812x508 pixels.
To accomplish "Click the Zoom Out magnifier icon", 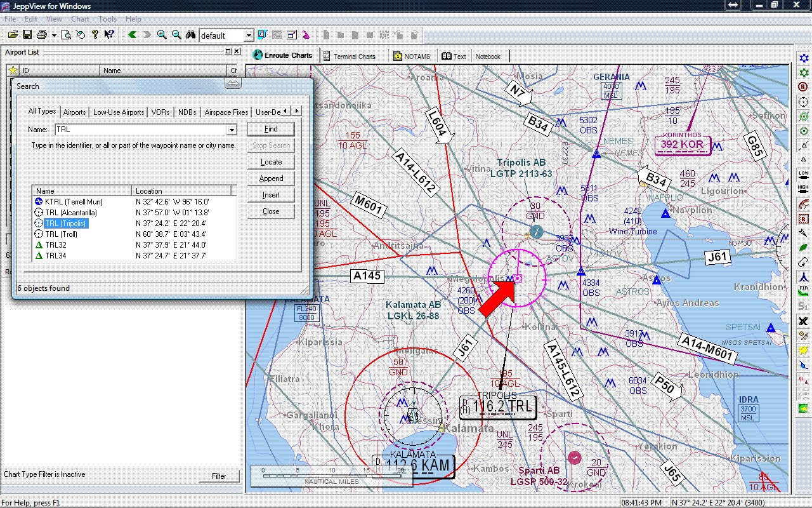I will (176, 35).
